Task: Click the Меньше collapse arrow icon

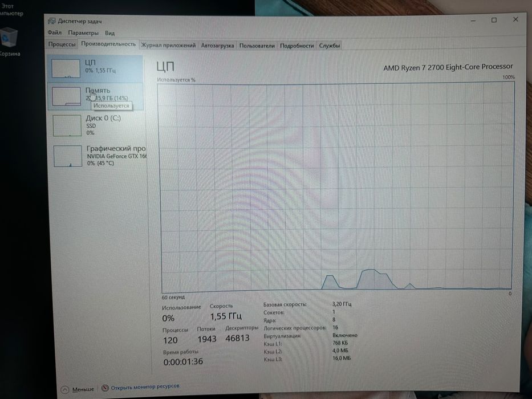Action: pos(65,389)
